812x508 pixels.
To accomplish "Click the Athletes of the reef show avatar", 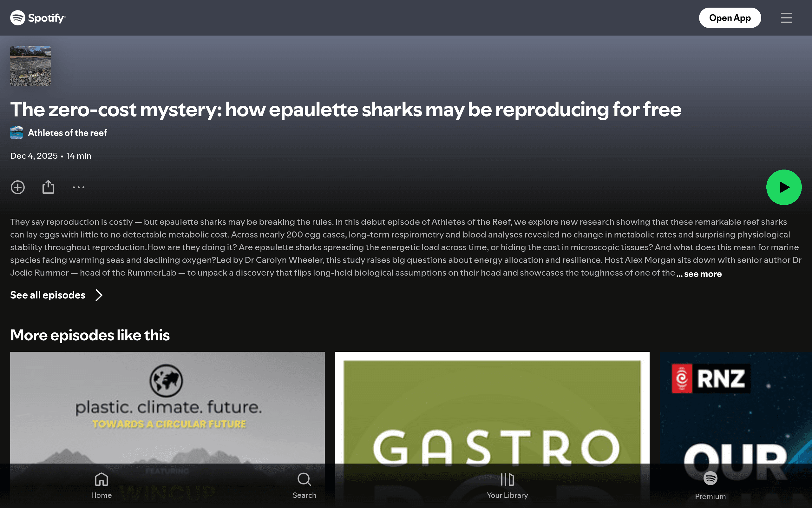I will [x=16, y=133].
